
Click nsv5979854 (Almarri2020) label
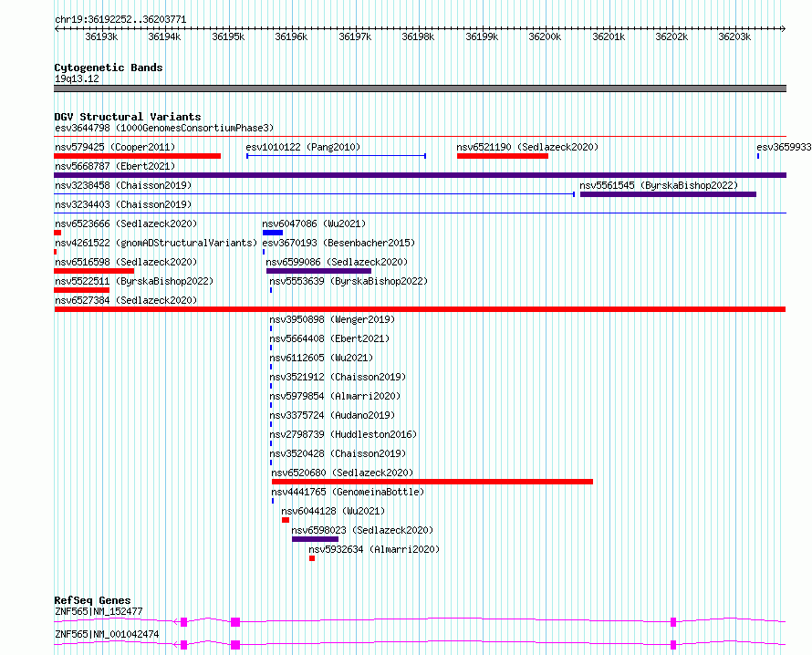[x=335, y=396]
